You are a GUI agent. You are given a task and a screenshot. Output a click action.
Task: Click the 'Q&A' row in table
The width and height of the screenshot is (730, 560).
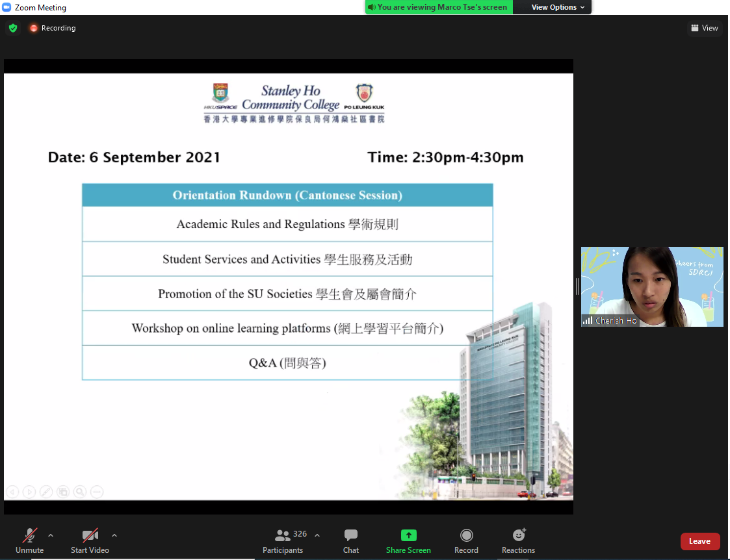[287, 363]
